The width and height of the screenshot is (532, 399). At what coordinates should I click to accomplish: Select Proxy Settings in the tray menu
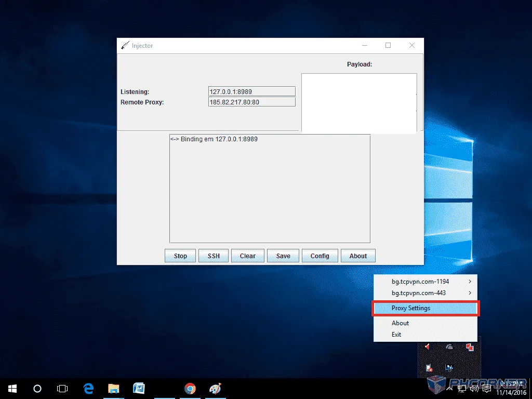click(425, 308)
